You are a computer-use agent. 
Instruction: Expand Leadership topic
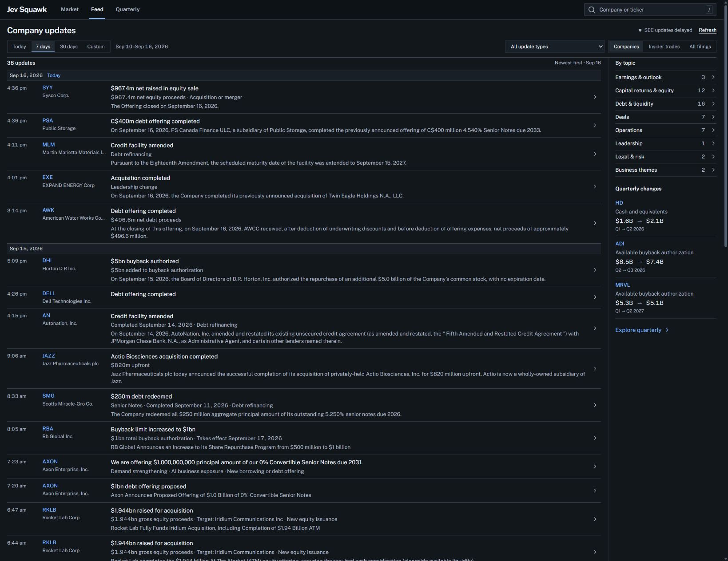pos(665,143)
